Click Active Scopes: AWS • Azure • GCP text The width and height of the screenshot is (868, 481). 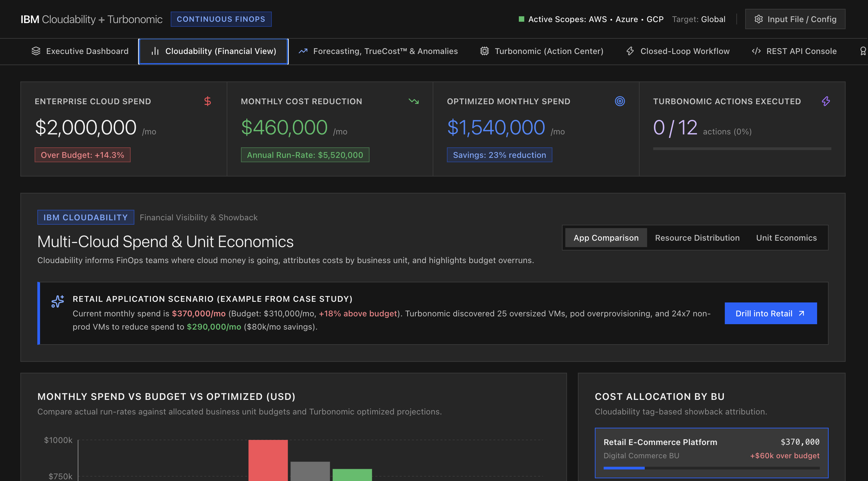coord(596,19)
